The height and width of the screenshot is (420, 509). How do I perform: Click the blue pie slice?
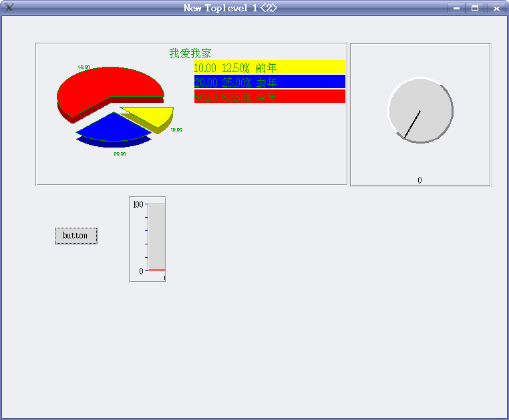114,128
